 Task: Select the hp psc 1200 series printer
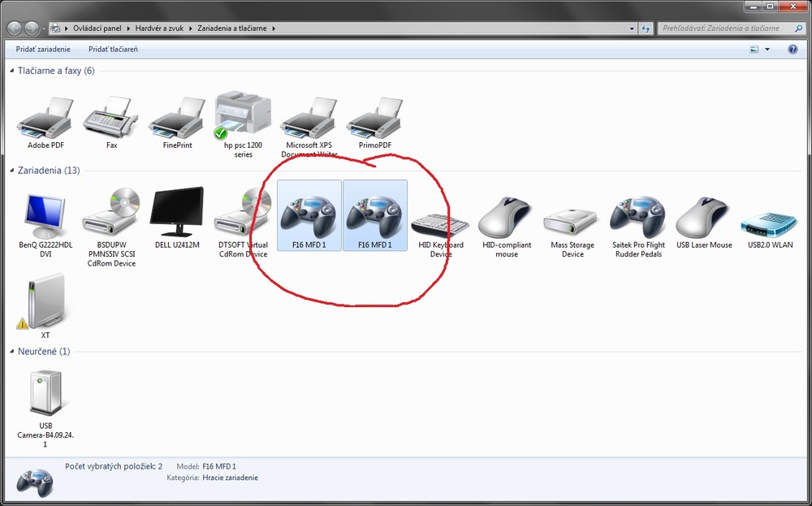pyautogui.click(x=243, y=116)
